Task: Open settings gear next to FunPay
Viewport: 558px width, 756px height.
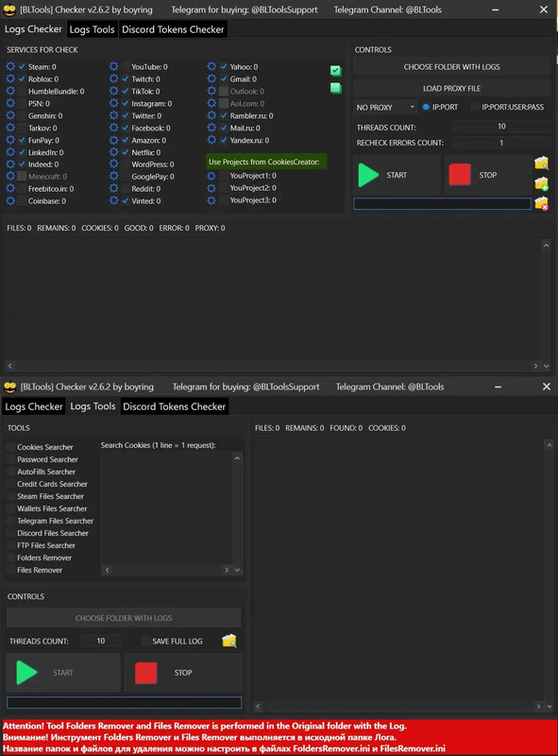Action: [10, 140]
